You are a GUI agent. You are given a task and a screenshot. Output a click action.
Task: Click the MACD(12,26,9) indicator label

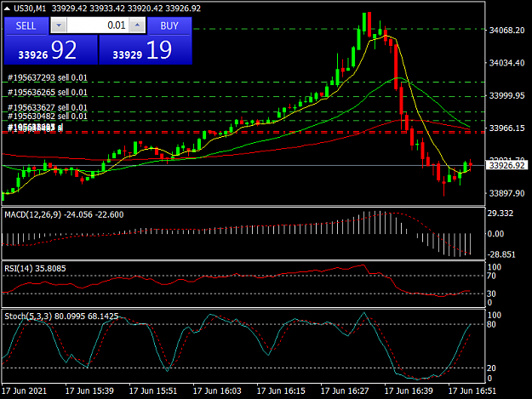click(64, 214)
